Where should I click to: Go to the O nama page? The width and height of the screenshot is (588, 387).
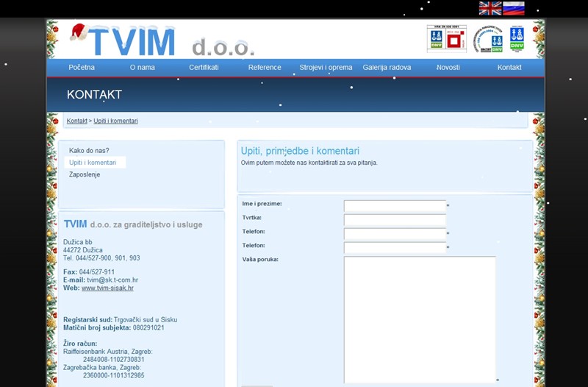pos(142,68)
